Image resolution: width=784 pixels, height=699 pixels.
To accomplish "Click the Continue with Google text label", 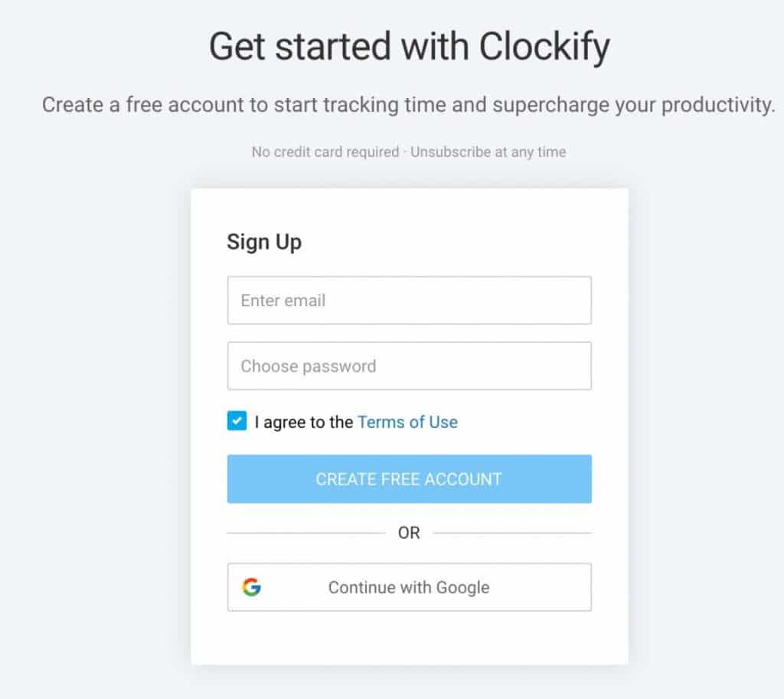I will tap(409, 587).
